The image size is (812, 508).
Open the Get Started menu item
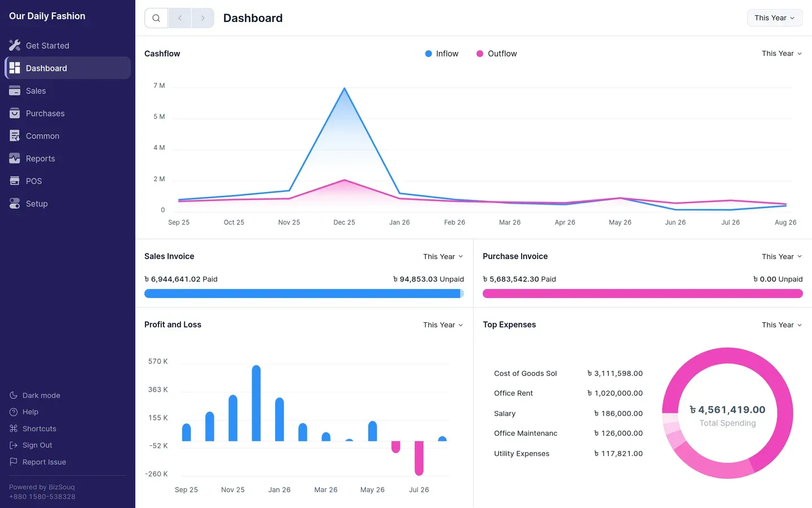pos(68,45)
